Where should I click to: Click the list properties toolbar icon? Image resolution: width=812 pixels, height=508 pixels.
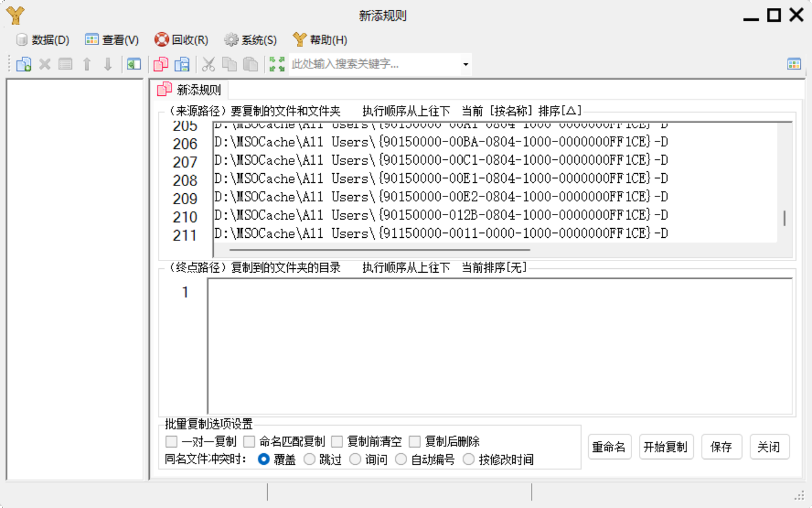coord(65,64)
